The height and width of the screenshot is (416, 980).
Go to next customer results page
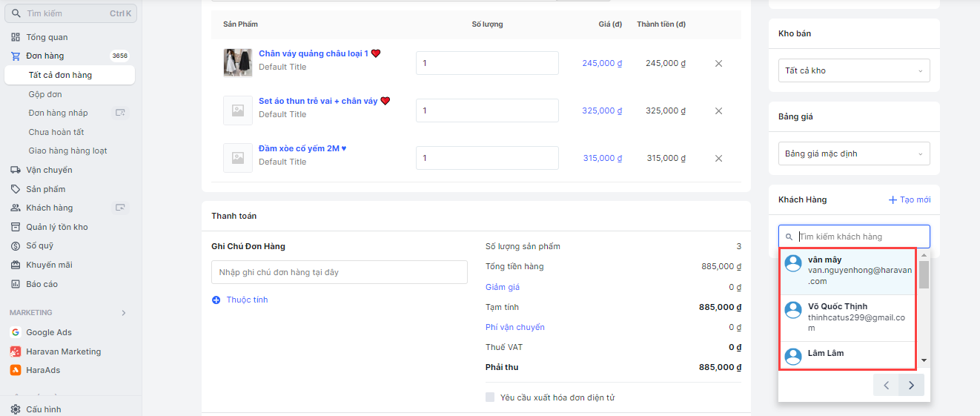911,385
